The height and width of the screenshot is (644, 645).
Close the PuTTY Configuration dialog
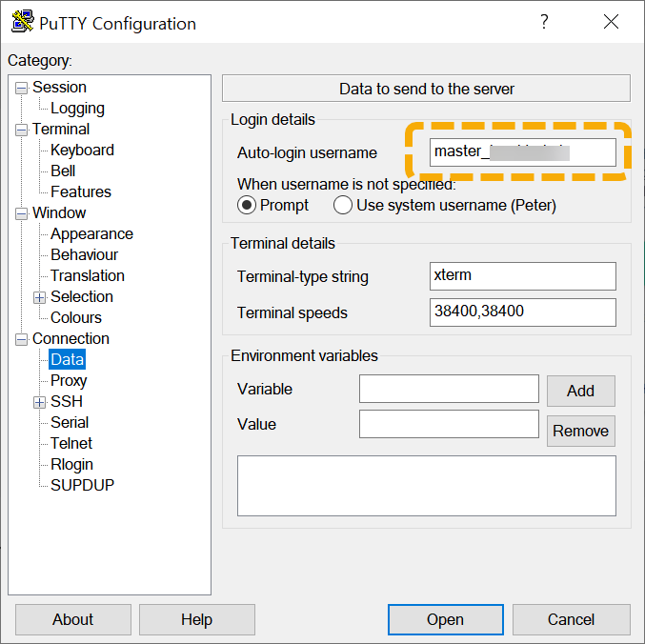tap(611, 22)
